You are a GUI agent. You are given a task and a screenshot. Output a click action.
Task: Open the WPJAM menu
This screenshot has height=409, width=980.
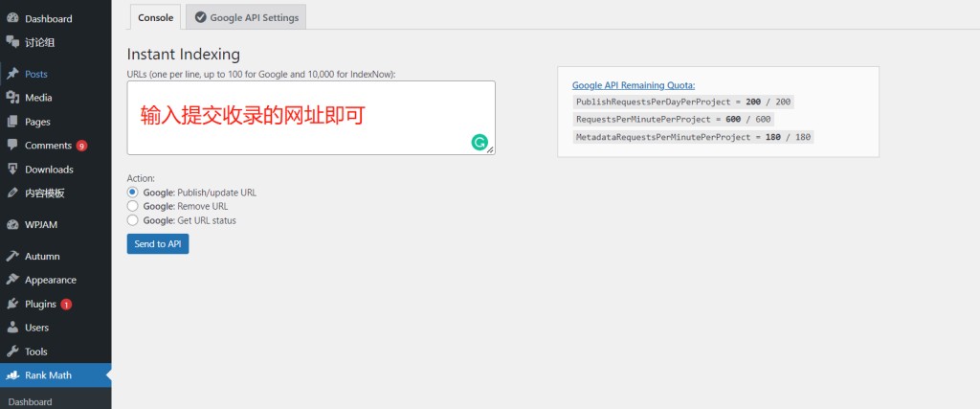pyautogui.click(x=56, y=224)
